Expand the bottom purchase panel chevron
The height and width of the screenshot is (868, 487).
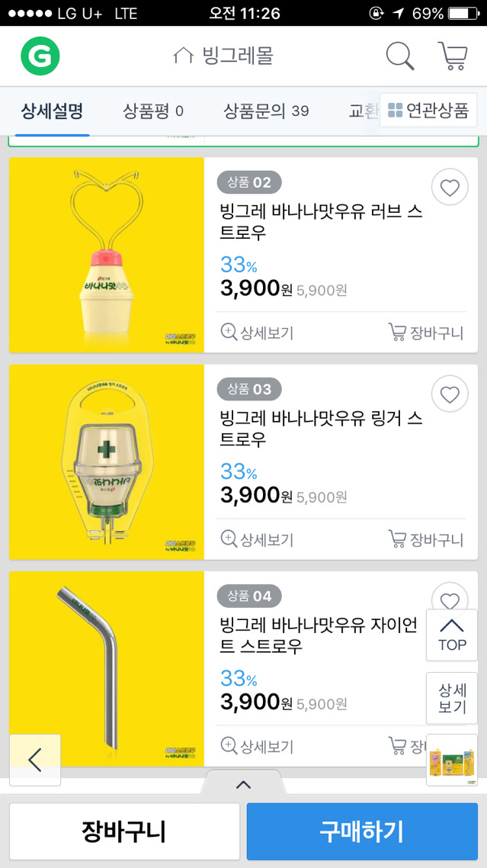click(x=243, y=784)
